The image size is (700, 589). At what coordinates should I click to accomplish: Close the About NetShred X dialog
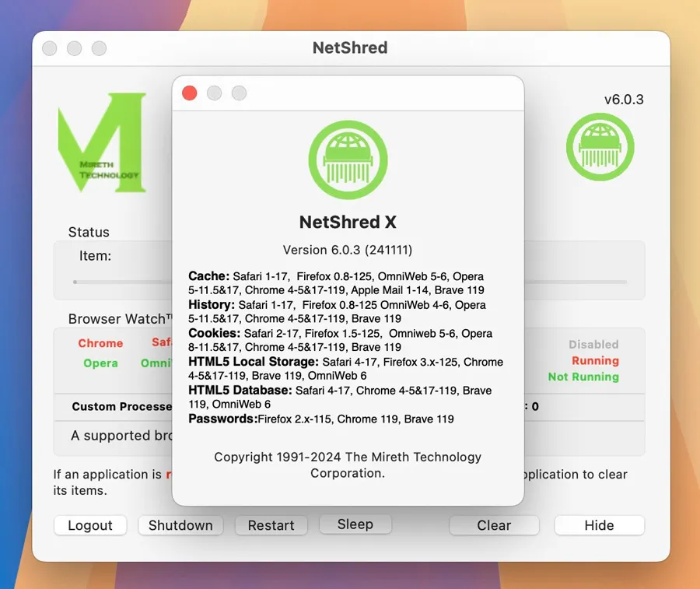189,93
